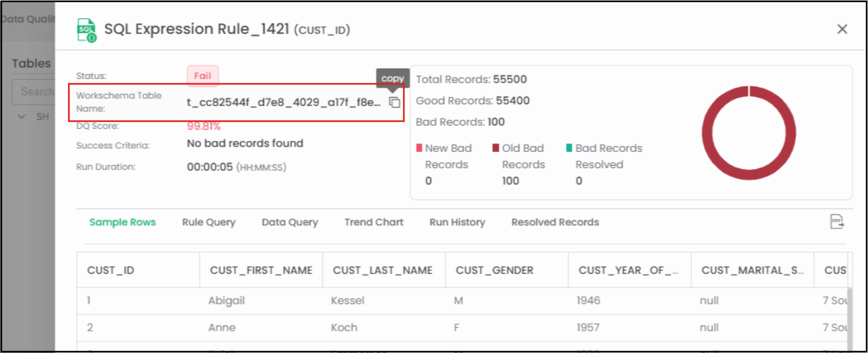Click the 'No bad records found' text
The width and height of the screenshot is (868, 353).
[245, 143]
